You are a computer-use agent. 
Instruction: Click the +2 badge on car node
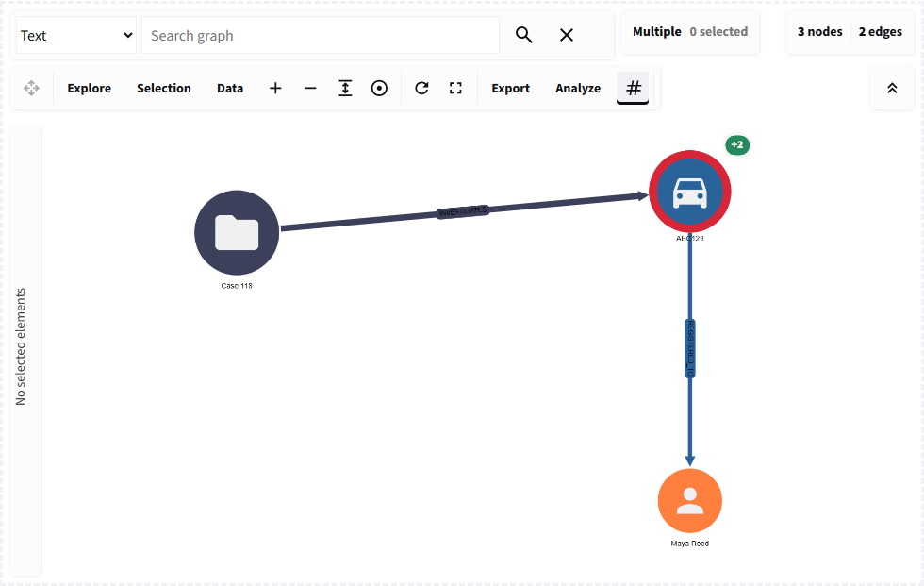tap(737, 145)
